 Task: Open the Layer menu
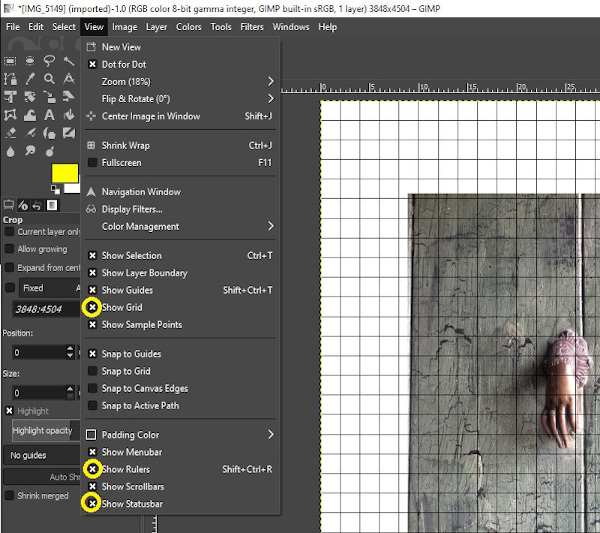pyautogui.click(x=157, y=27)
